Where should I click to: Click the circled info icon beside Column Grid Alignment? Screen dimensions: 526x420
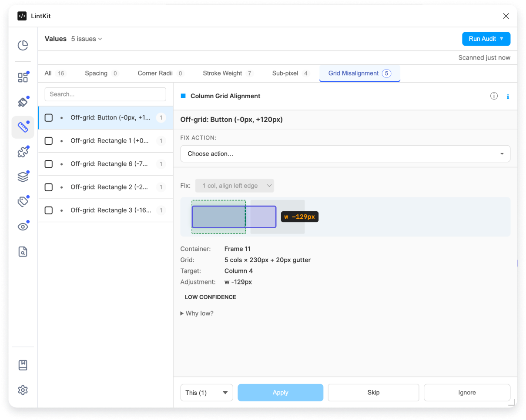[494, 96]
